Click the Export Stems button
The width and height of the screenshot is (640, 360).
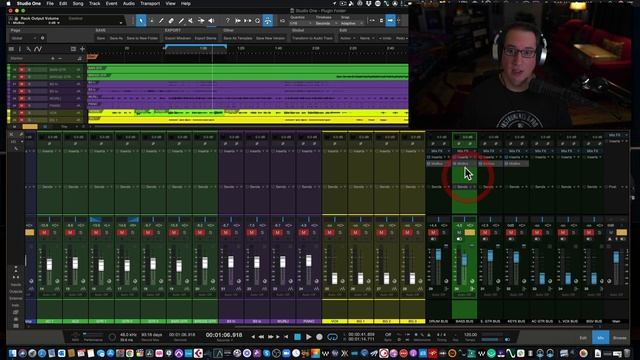(x=205, y=38)
